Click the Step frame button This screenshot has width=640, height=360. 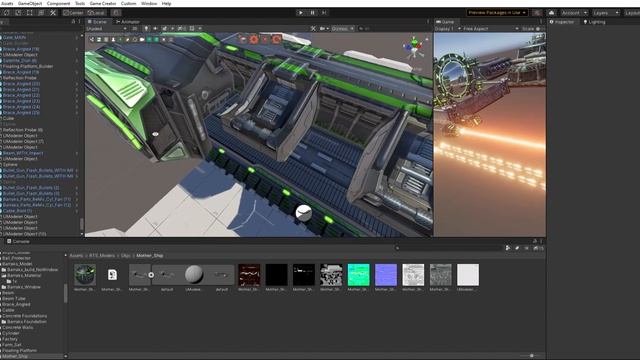tap(324, 13)
